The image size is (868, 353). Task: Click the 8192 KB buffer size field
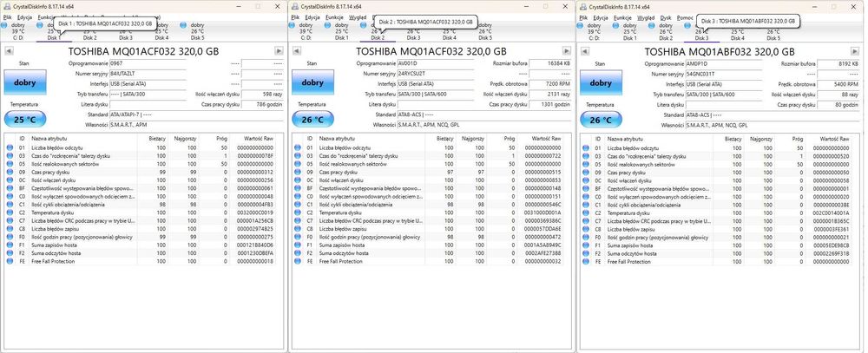point(838,63)
